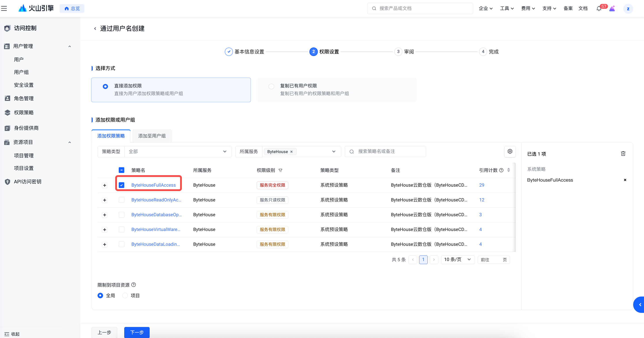Click the 权限级别 filter funnel icon
The height and width of the screenshot is (338, 644).
(x=281, y=170)
